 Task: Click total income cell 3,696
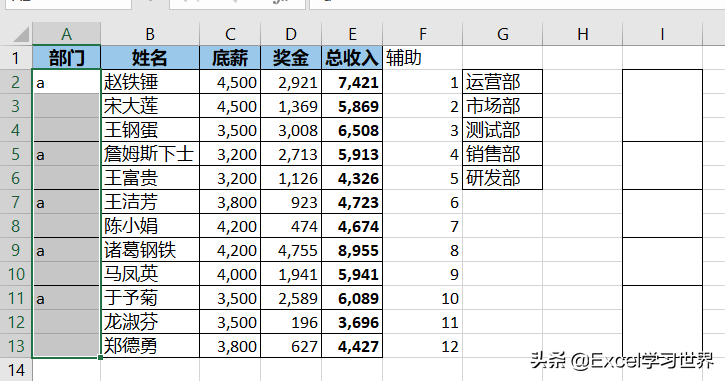click(352, 322)
